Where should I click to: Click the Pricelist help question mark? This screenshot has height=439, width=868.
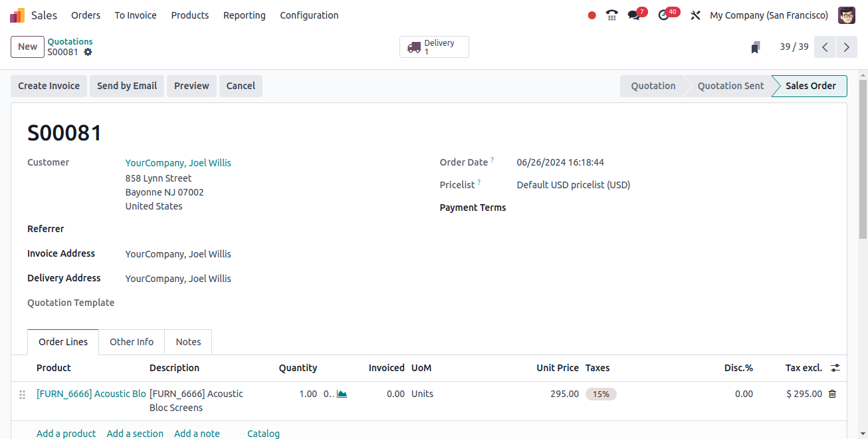479,183
